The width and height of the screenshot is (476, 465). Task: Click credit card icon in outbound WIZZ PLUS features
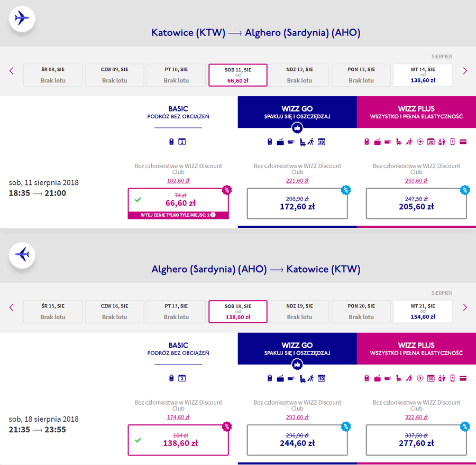(x=463, y=142)
